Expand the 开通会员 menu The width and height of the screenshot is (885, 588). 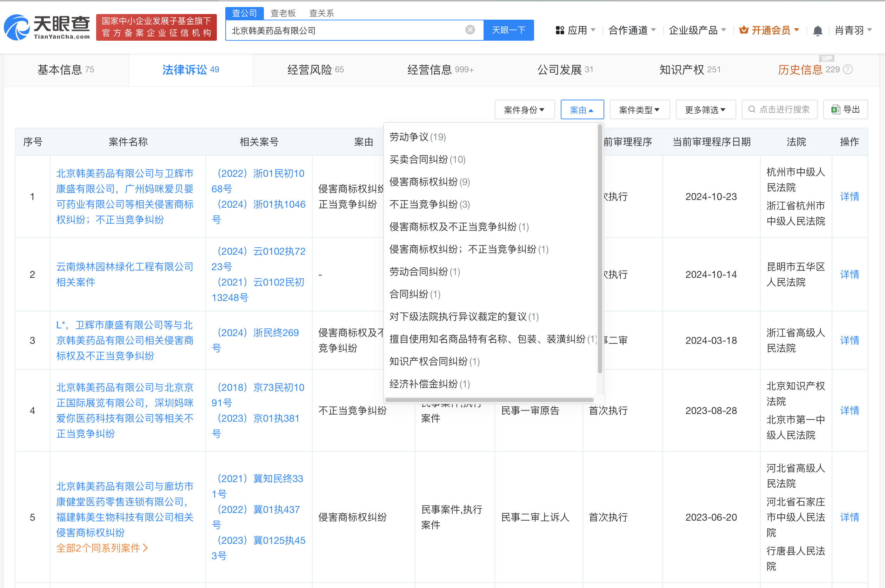769,31
